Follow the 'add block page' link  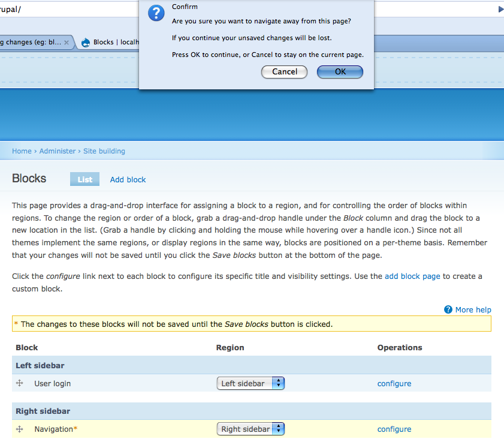click(x=412, y=276)
